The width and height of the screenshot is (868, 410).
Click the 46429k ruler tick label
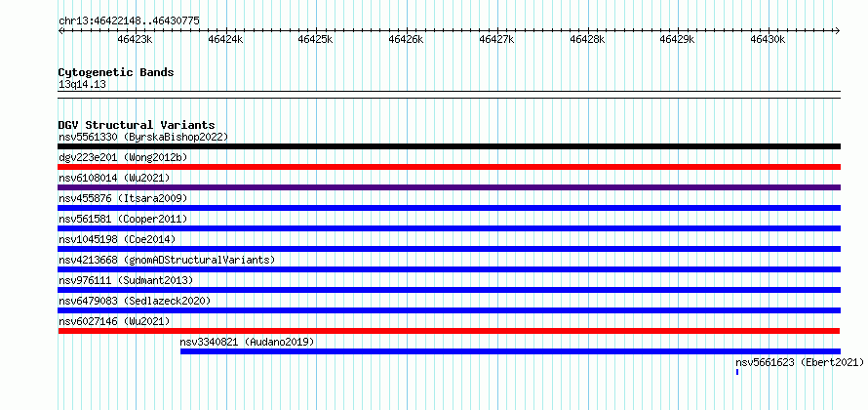click(x=678, y=39)
